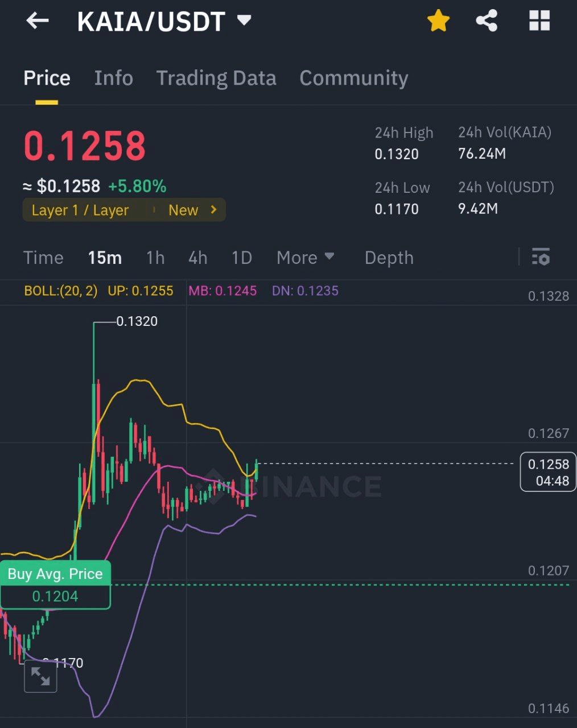Screen dimensions: 577x728
Task: Switch chart to 1D interval
Action: pyautogui.click(x=241, y=258)
